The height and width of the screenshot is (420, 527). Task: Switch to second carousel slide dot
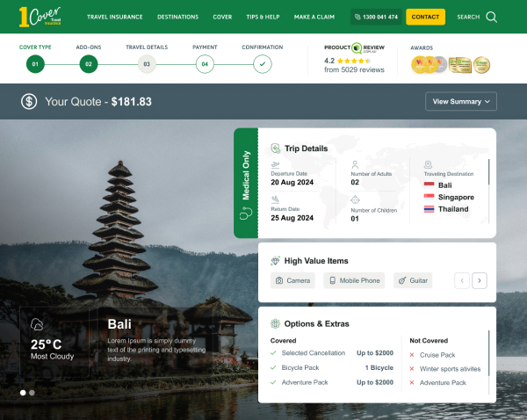click(32, 393)
